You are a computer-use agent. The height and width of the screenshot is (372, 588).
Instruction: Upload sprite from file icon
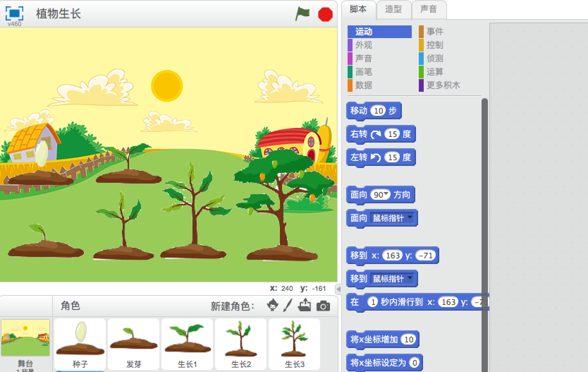tap(304, 305)
